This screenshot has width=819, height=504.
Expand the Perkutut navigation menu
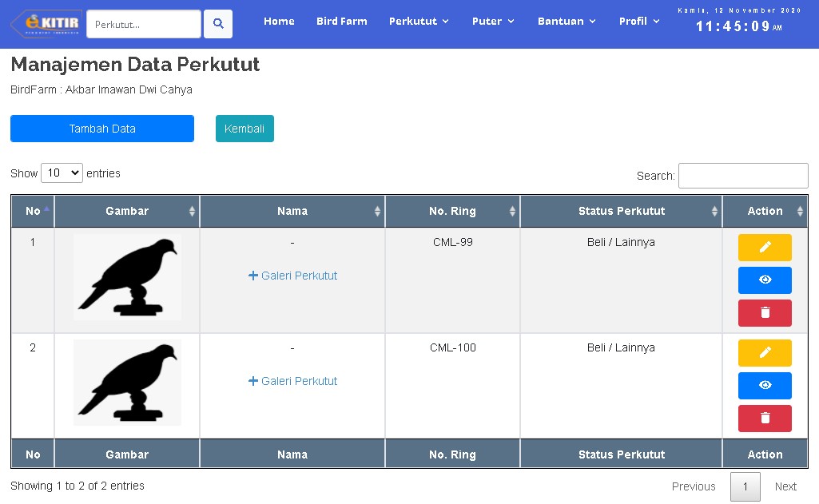[419, 22]
